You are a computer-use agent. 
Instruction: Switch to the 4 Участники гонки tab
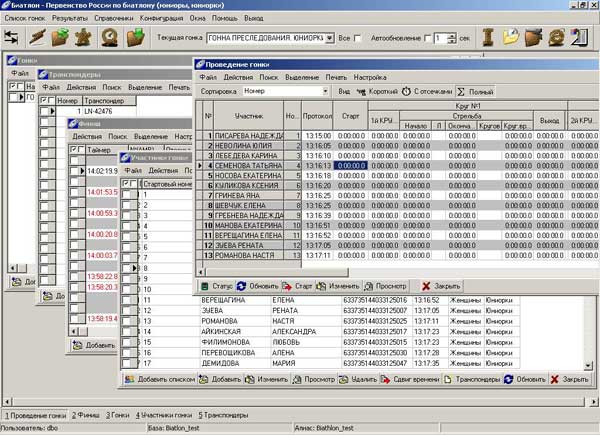click(x=163, y=415)
